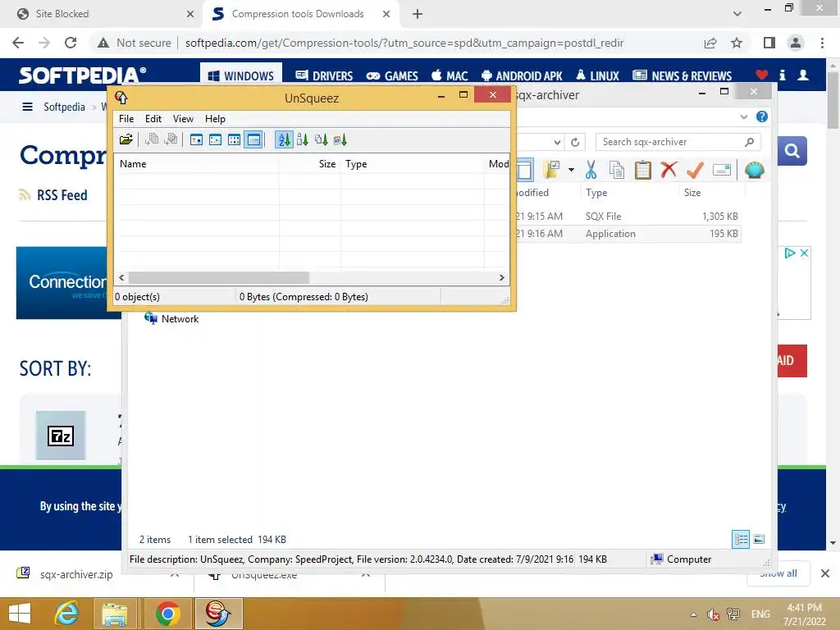Click the Type column header in UnSqueez

point(413,164)
